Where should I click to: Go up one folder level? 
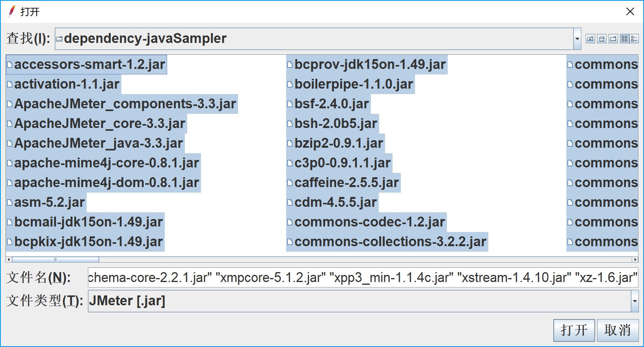point(590,39)
